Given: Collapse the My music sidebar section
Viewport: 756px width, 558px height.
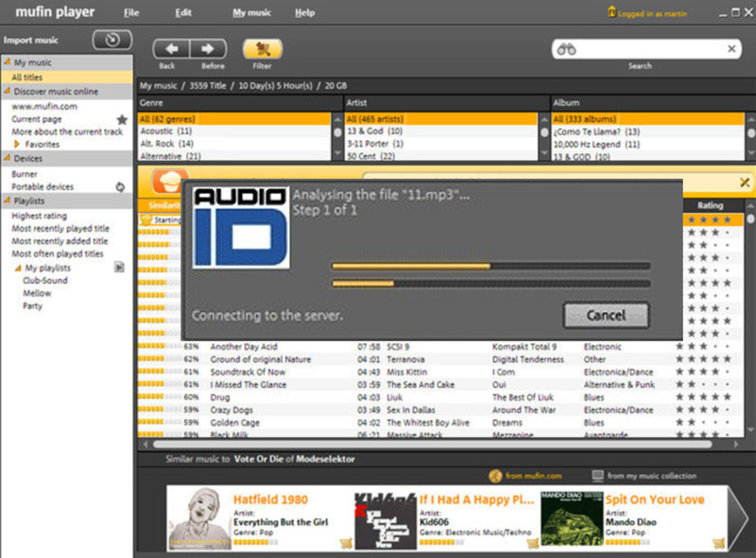Looking at the screenshot, I should [x=8, y=61].
